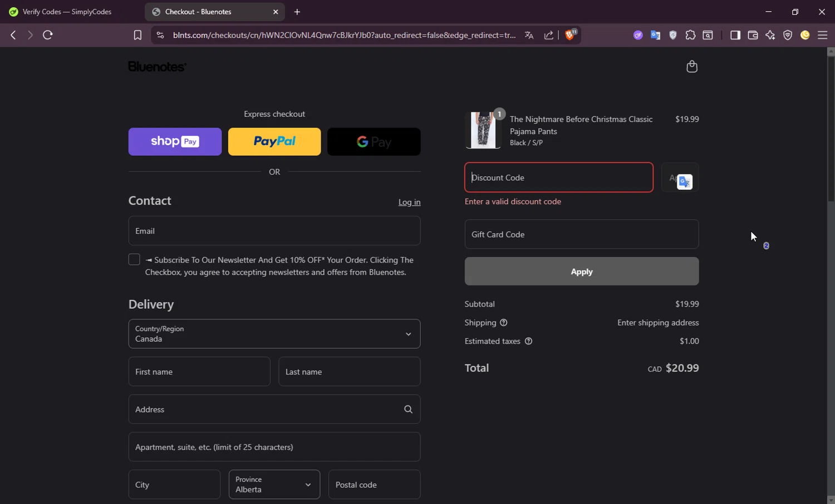Minimize the browser window
This screenshot has height=504, width=835.
768,12
